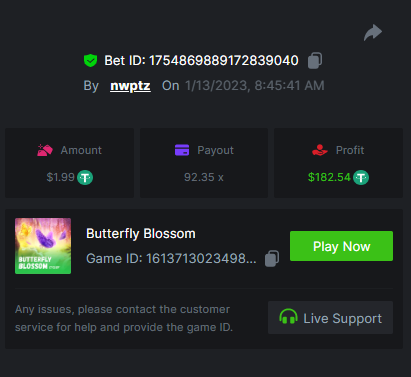Copy the Bet ID with copy icon
The image size is (411, 377).
[x=315, y=61]
